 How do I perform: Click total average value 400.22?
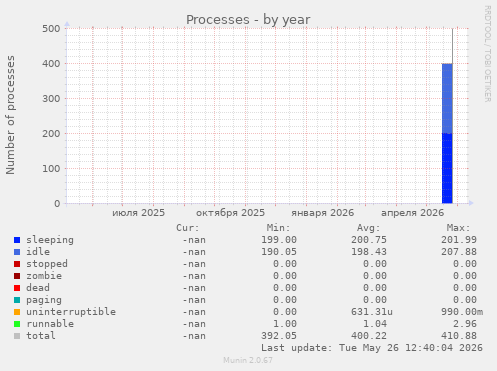point(369,336)
